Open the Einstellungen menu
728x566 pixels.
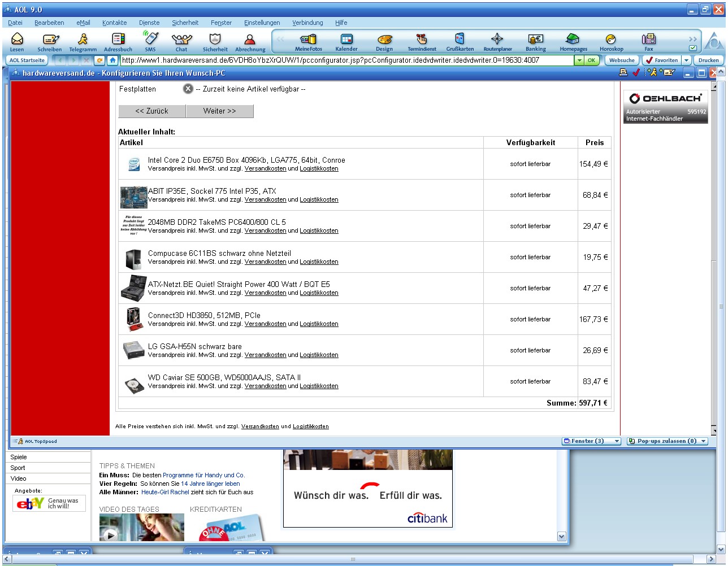pyautogui.click(x=262, y=23)
